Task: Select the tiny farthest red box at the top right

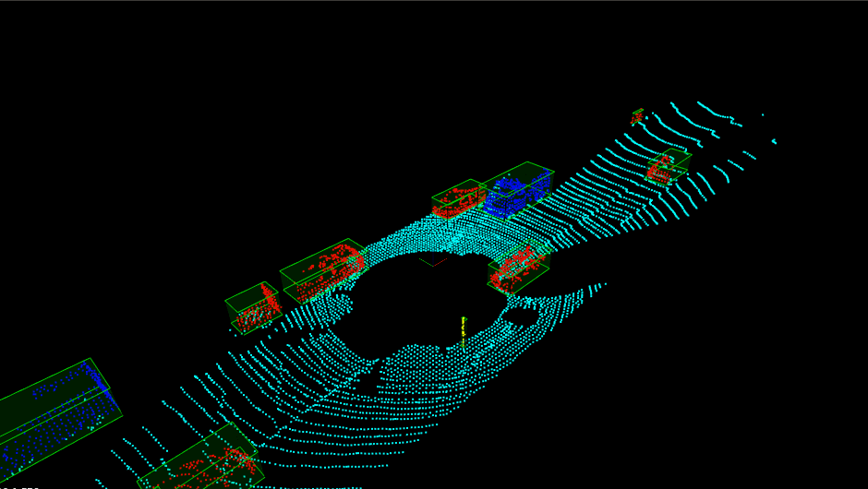Action: 638,117
